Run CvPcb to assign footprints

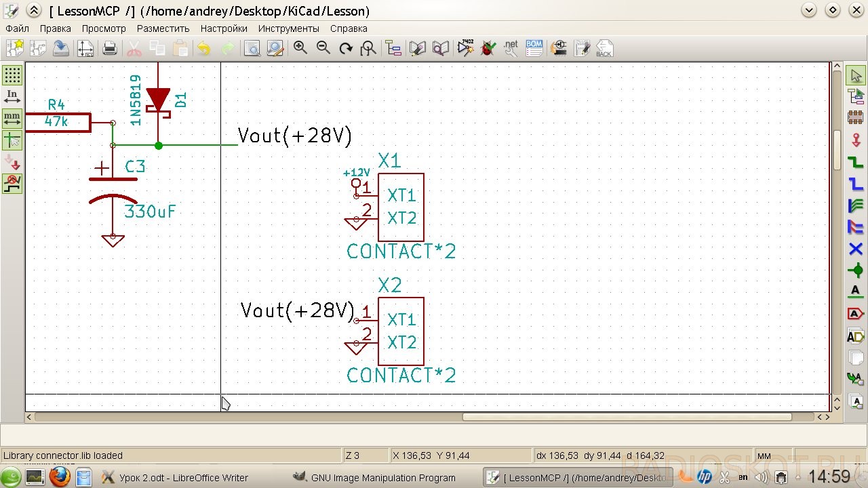pos(559,48)
